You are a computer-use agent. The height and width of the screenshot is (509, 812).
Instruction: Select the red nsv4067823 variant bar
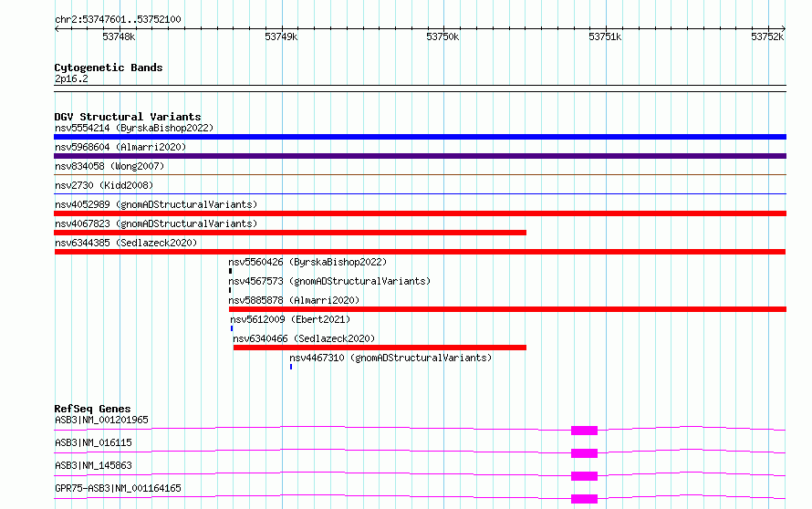pyautogui.click(x=290, y=233)
